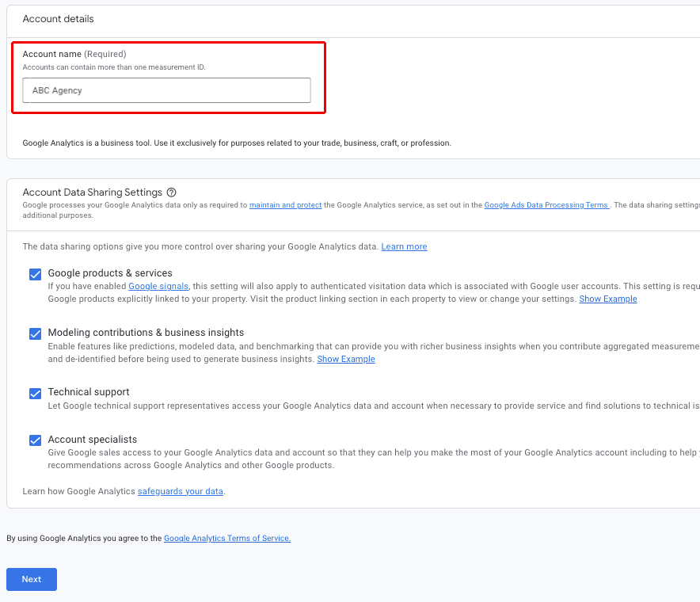Click the Account specialists label text
The height and width of the screenshot is (602, 700).
91,440
